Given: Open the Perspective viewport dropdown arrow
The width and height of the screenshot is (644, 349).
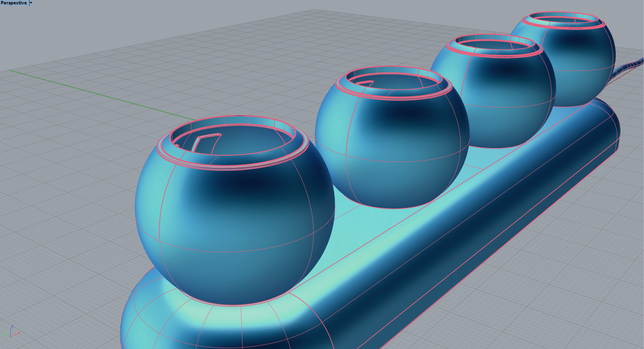Looking at the screenshot, I should point(31,3).
